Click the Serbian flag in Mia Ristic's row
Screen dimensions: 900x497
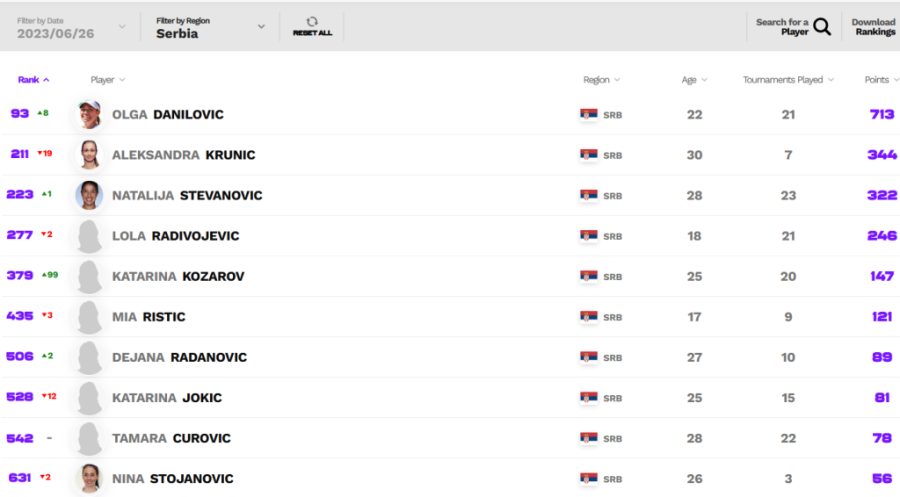point(589,317)
